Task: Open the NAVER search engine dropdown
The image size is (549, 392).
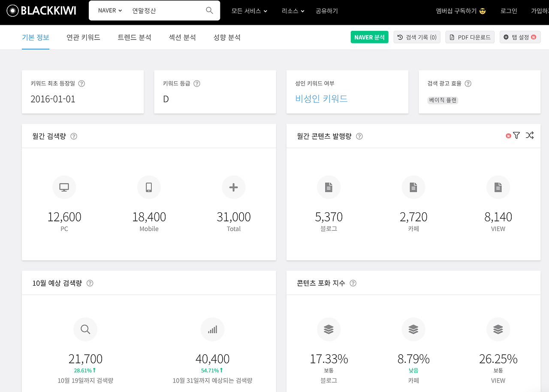Action: (110, 10)
